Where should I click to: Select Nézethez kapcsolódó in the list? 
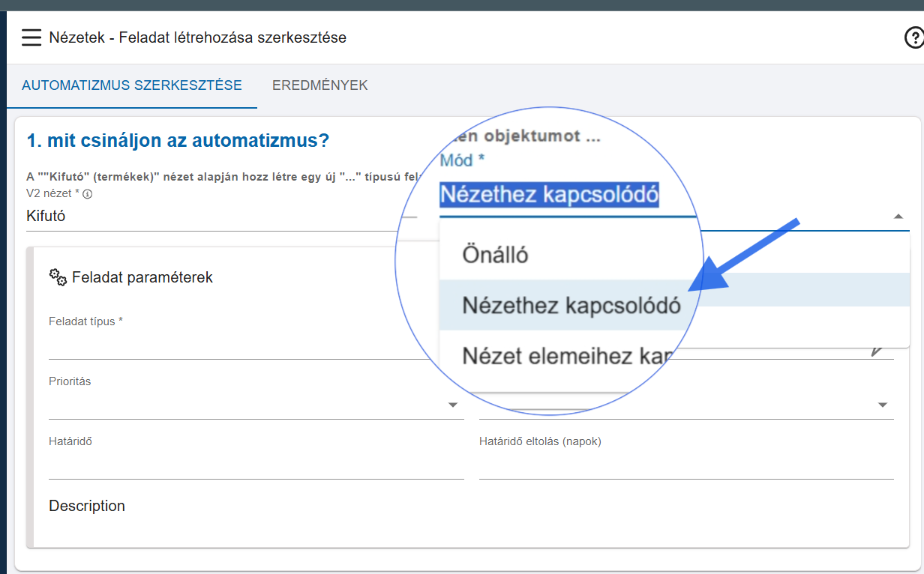coord(571,306)
